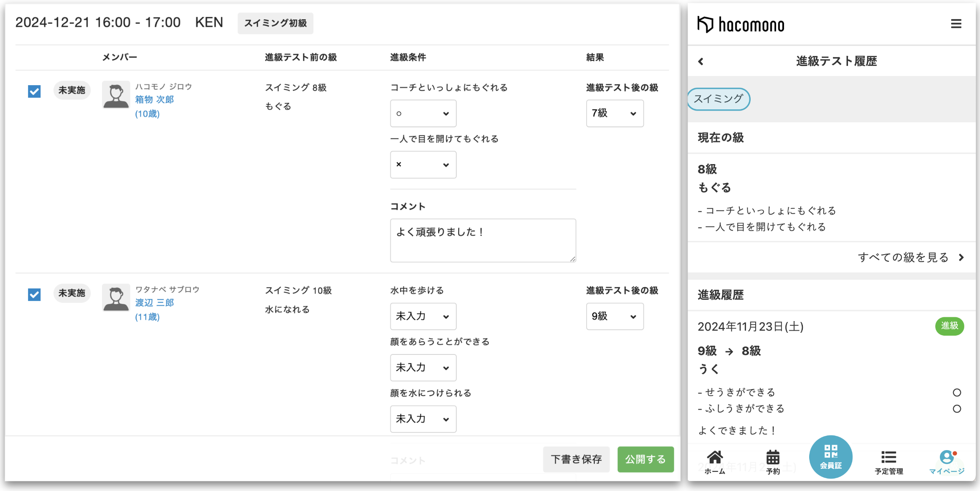The height and width of the screenshot is (491, 980).
Task: Select the スイミング category chip
Action: click(718, 99)
